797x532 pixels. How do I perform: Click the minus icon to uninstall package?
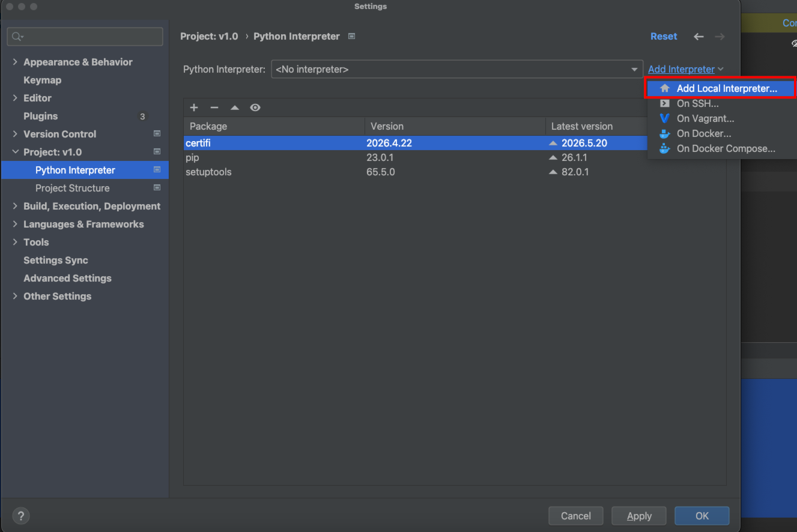214,107
